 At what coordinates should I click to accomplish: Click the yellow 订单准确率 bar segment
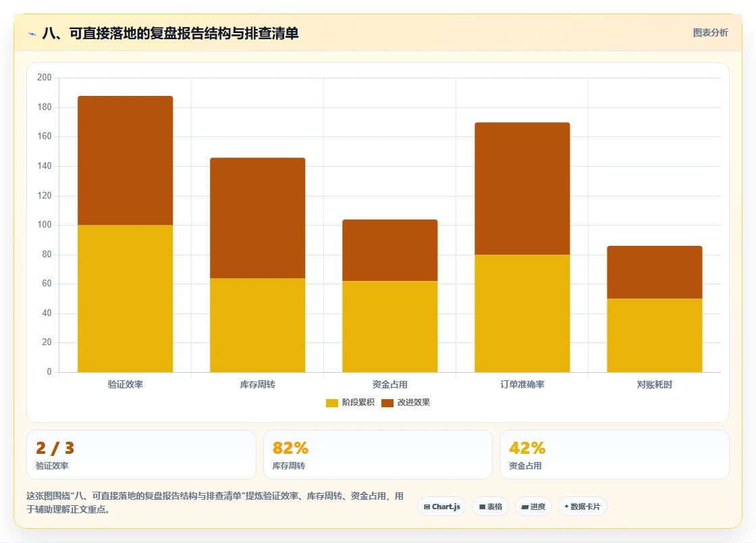point(522,313)
